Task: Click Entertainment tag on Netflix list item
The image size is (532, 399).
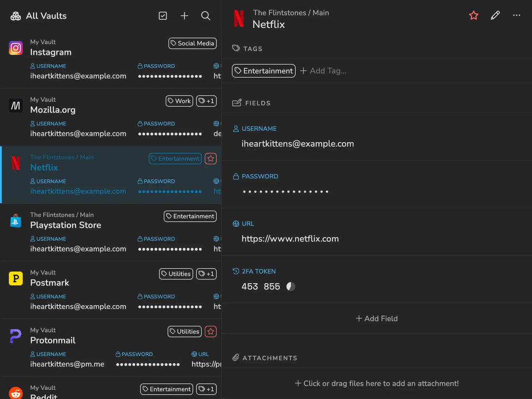Action: 175,159
